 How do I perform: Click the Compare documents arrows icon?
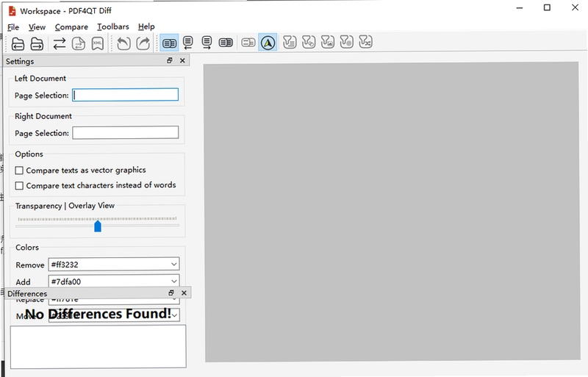point(60,43)
